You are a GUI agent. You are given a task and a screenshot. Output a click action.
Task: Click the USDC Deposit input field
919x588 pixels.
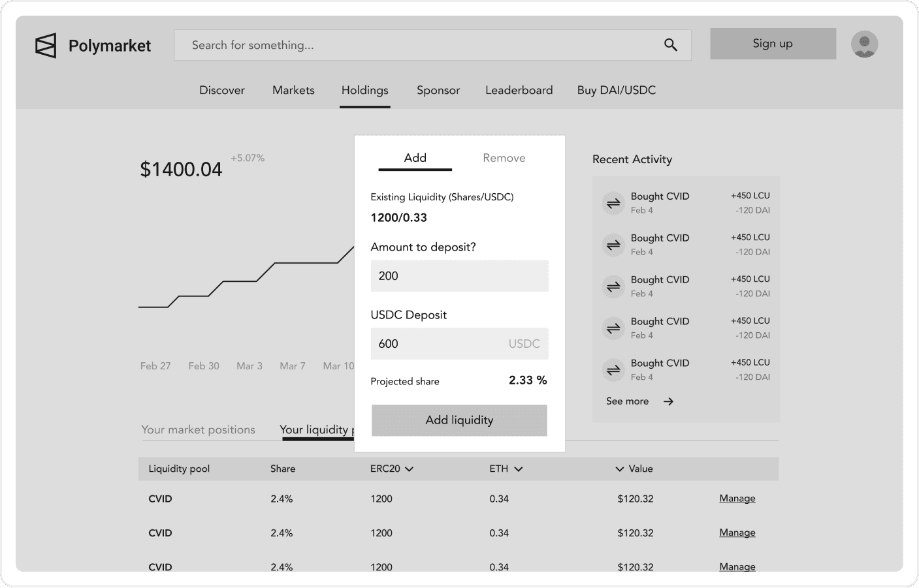tap(459, 344)
